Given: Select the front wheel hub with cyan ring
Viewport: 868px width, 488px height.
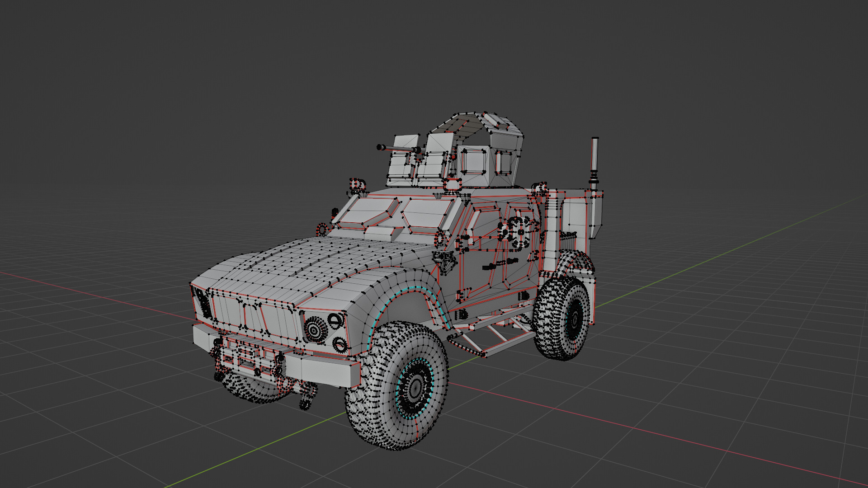Looking at the screenshot, I should coord(415,388).
